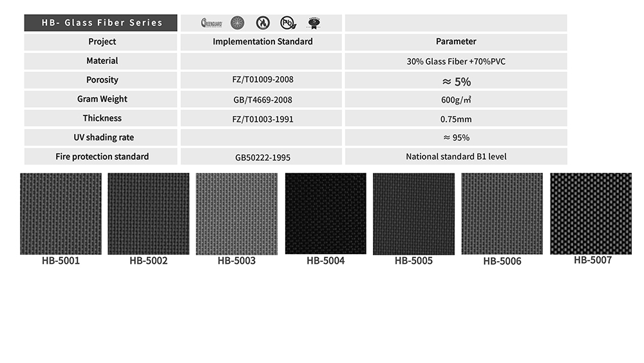Viewport: 644px width, 363px height.
Task: Open the HB-5006 fabric sample image
Action: coord(502,213)
